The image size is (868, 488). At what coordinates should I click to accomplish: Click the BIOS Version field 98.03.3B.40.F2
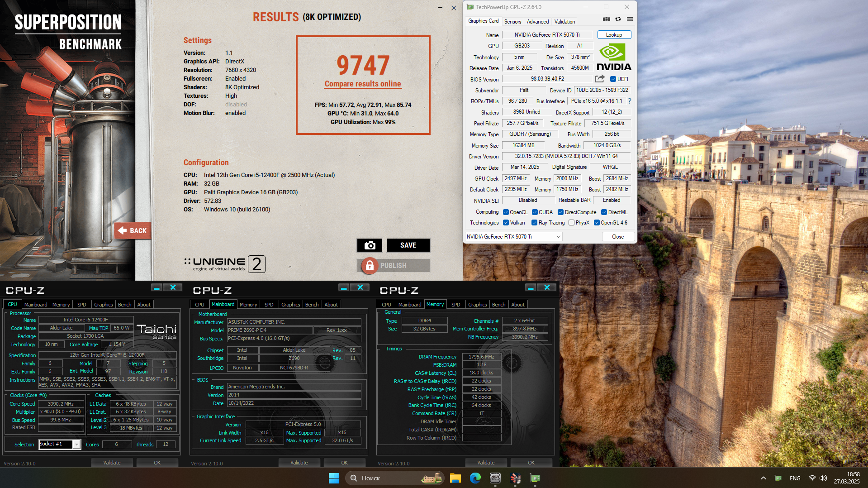tap(547, 79)
